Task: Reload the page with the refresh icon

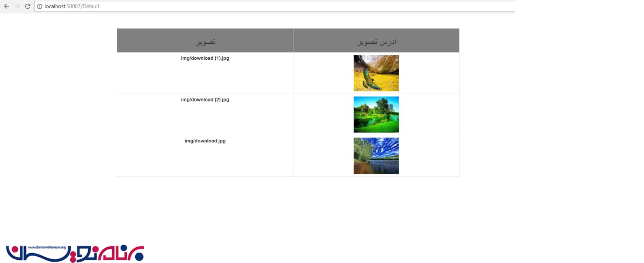Action: [x=27, y=6]
